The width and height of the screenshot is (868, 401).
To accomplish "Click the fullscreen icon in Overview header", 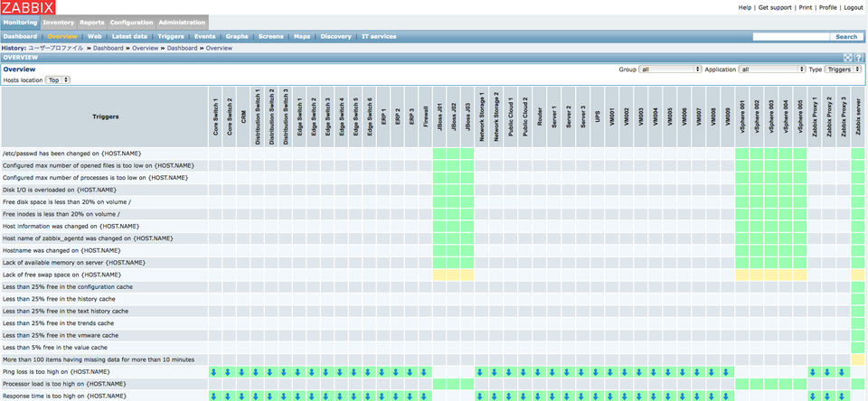I will [848, 58].
